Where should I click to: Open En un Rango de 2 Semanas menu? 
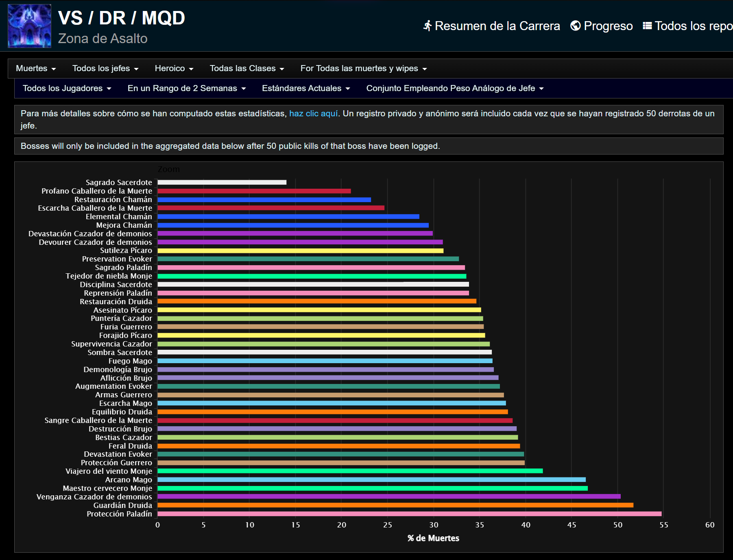click(186, 88)
